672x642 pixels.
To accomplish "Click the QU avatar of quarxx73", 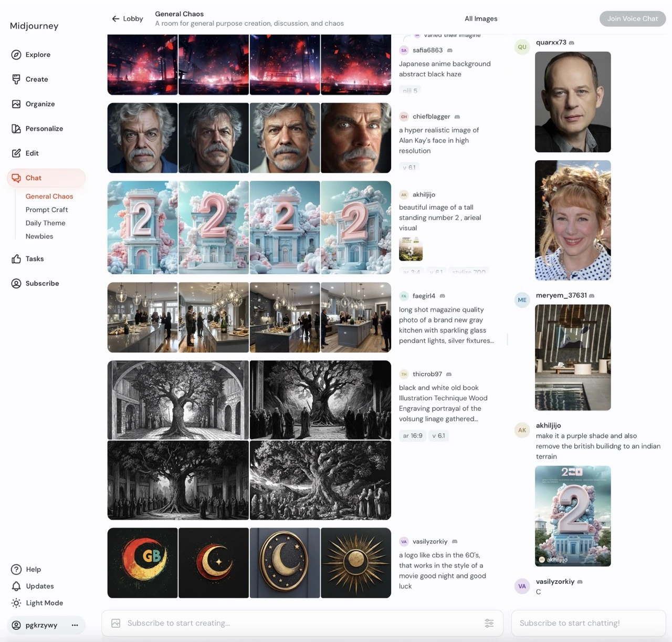I will tap(522, 47).
